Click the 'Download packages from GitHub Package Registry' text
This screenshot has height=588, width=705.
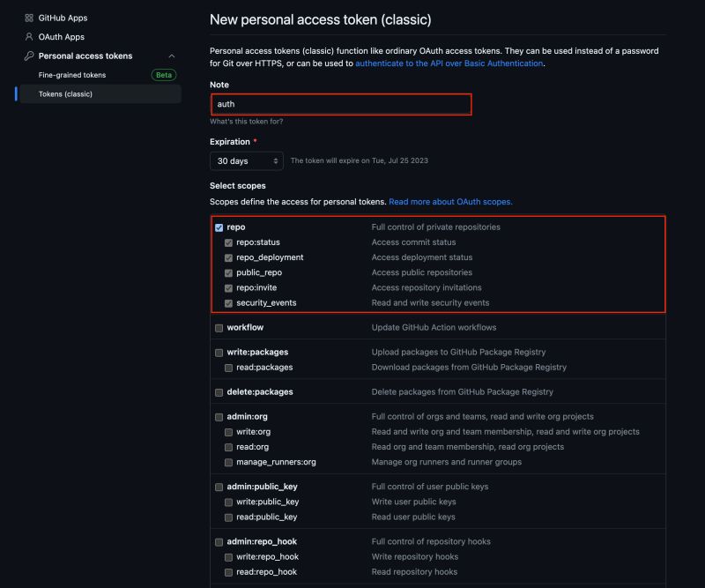coord(469,367)
